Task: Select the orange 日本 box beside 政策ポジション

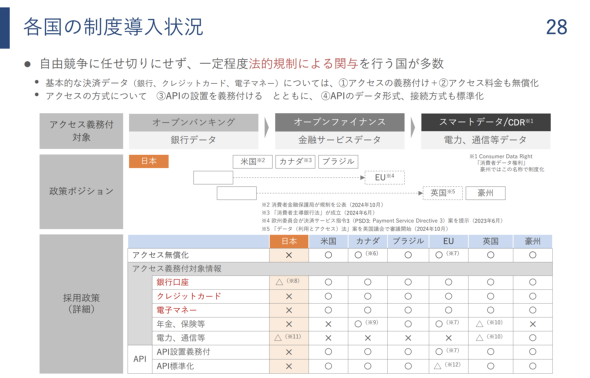Action: 149,161
